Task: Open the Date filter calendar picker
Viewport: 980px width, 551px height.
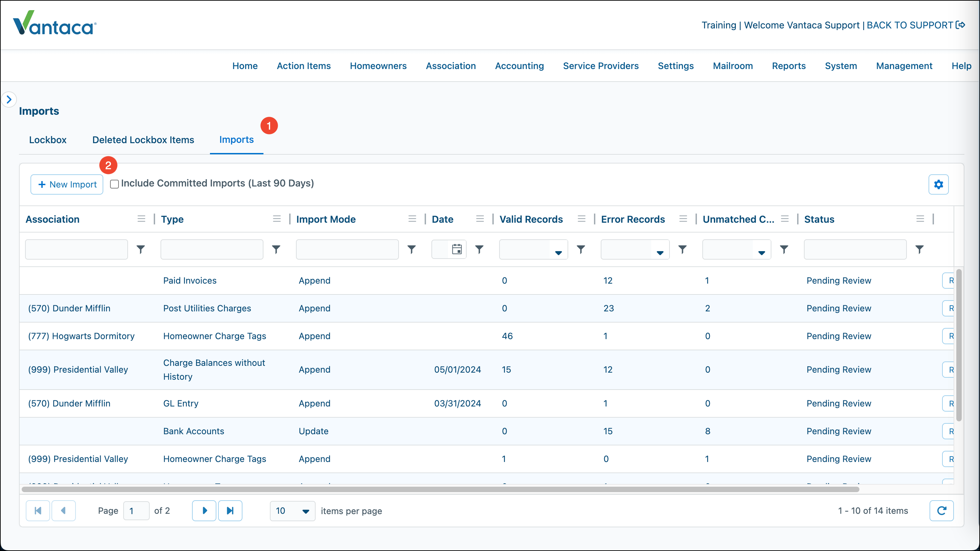Action: click(456, 249)
